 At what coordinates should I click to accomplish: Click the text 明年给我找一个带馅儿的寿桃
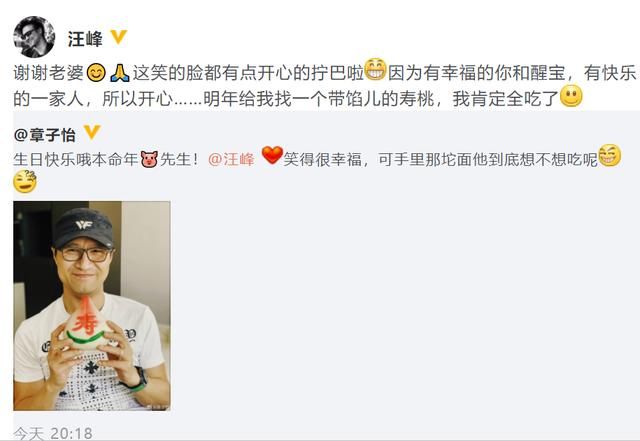click(318, 99)
